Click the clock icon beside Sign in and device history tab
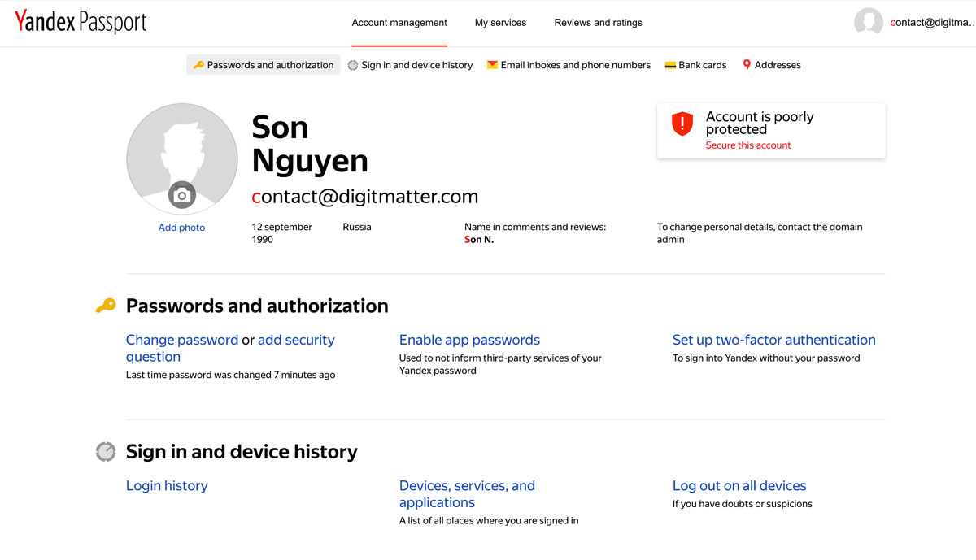 pyautogui.click(x=353, y=65)
